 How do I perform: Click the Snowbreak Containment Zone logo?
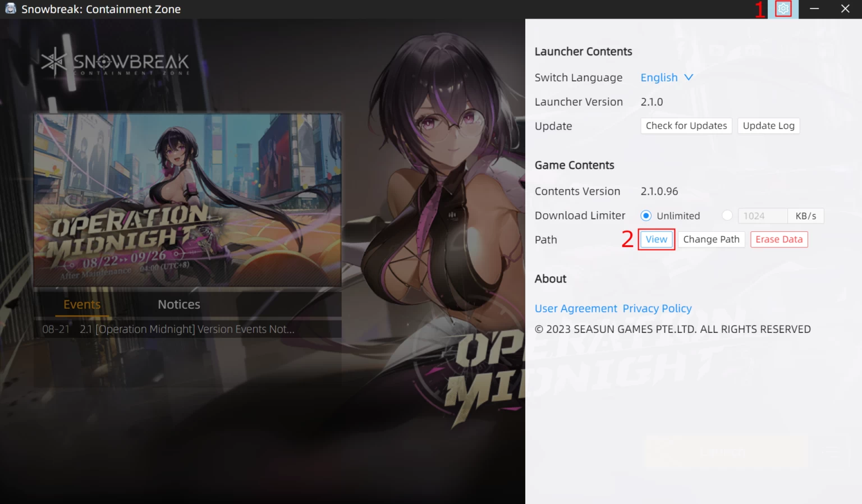[116, 62]
